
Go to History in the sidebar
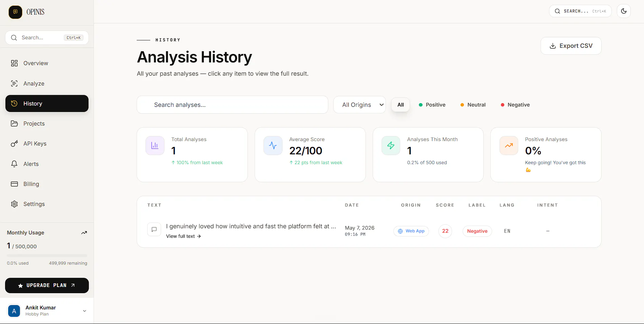(47, 103)
